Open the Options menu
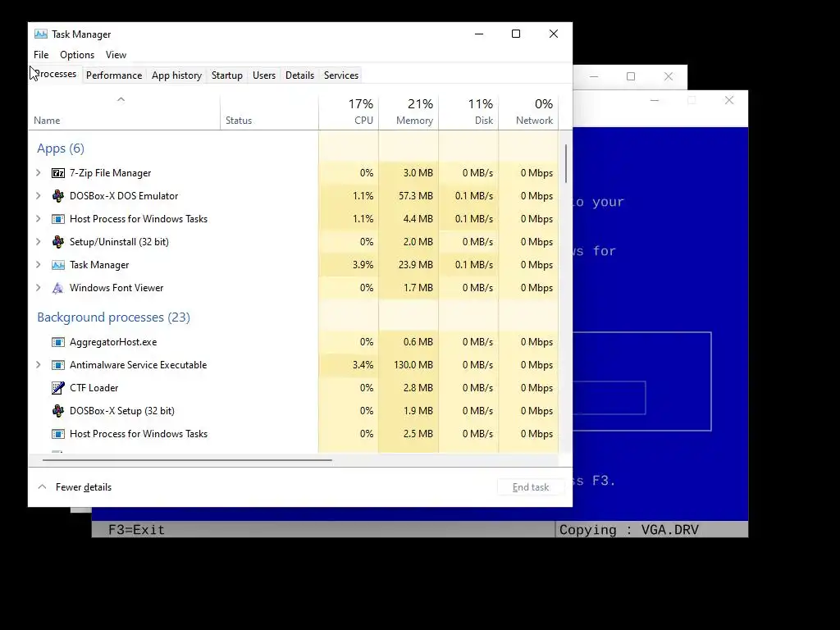The height and width of the screenshot is (630, 840). [77, 55]
